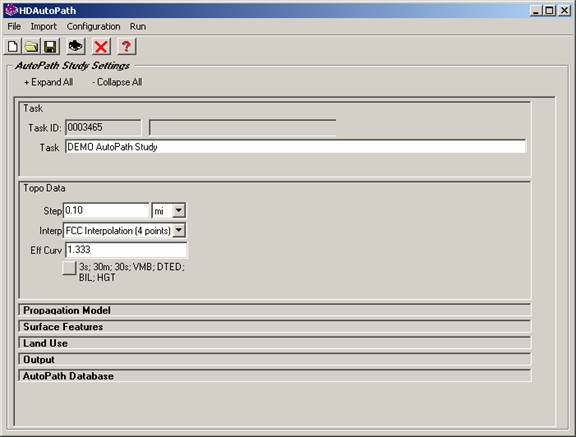
Task: Click the red X toolbar icon
Action: point(101,47)
